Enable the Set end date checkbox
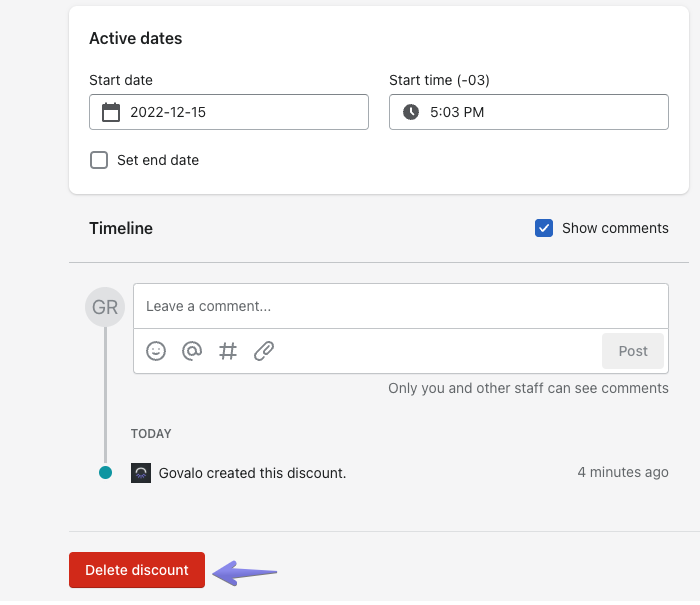Screen dimensions: 700x605 pos(99,160)
